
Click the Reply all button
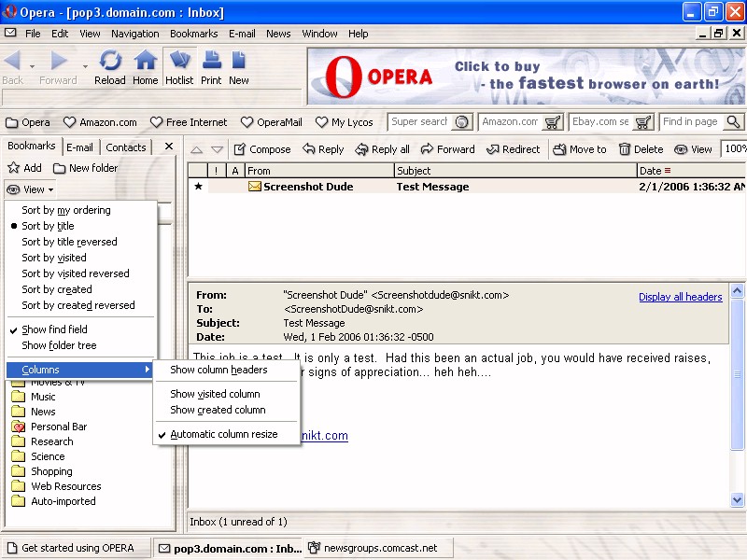click(382, 149)
